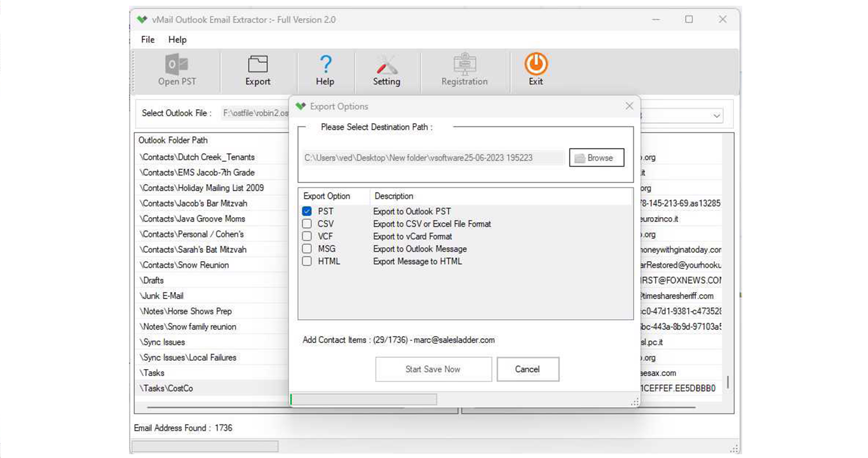
Task: Click 'Export to Outlook Message' description
Action: 420,248
